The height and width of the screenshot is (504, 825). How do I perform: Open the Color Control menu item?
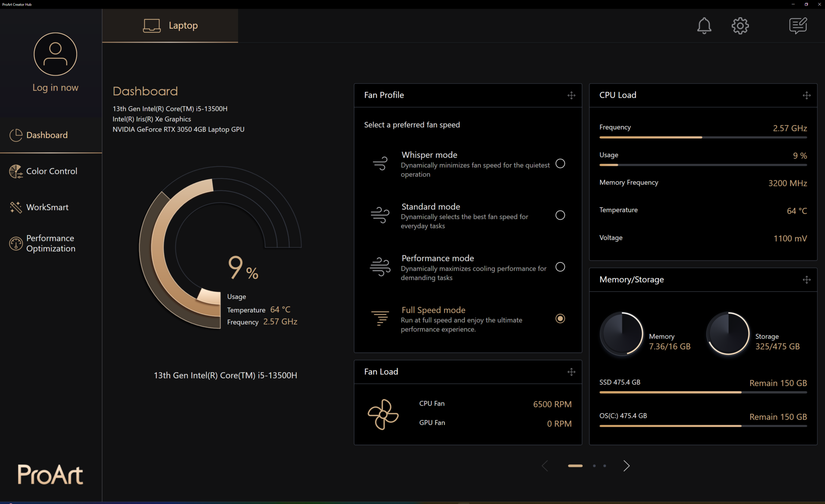pyautogui.click(x=51, y=171)
